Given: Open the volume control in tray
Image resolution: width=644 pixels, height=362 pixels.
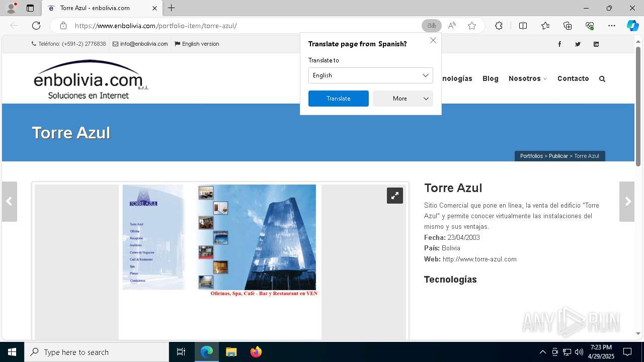Looking at the screenshot, I should [579, 352].
